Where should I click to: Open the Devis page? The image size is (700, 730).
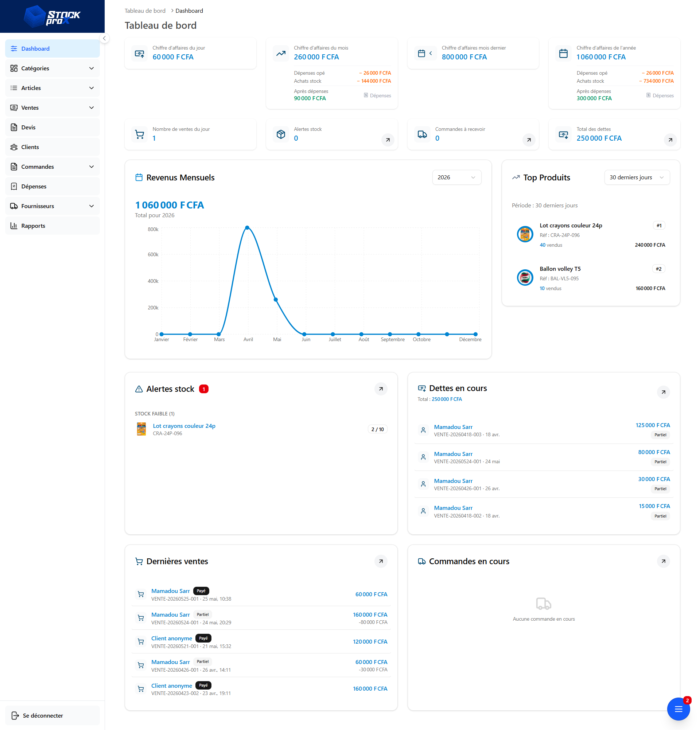point(52,128)
